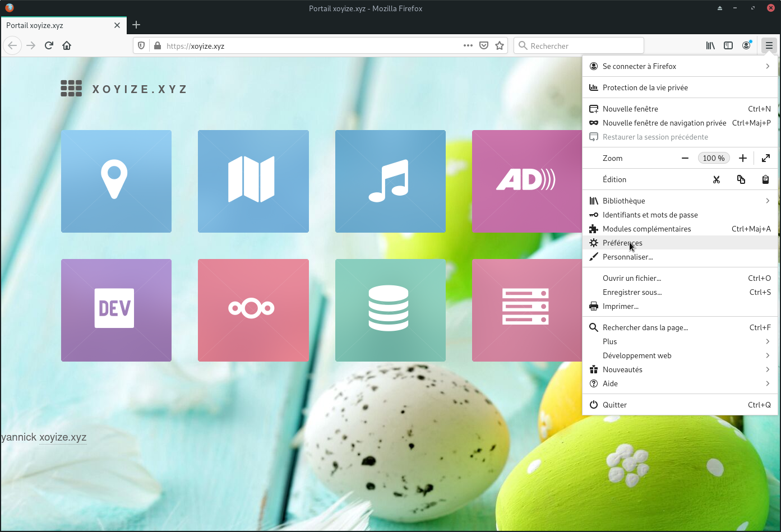Expand Développement web submenu
The height and width of the screenshot is (532, 781).
coord(768,355)
